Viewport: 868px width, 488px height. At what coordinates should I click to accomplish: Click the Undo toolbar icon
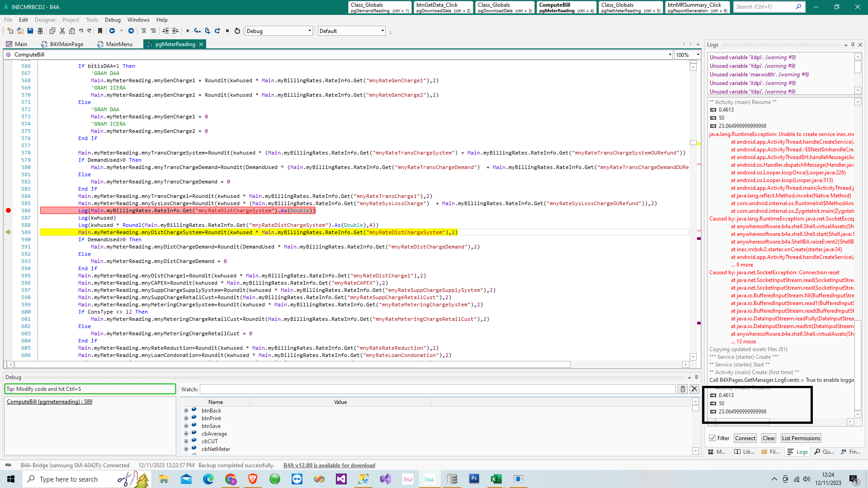click(x=81, y=31)
